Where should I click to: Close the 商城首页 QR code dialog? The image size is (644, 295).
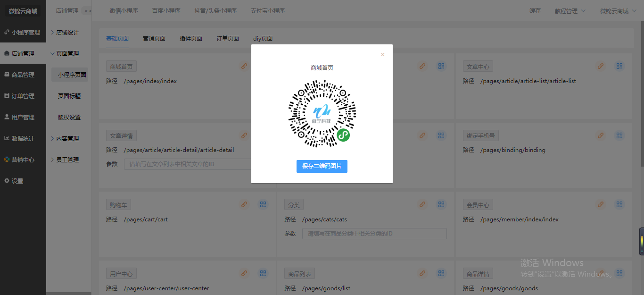[383, 55]
